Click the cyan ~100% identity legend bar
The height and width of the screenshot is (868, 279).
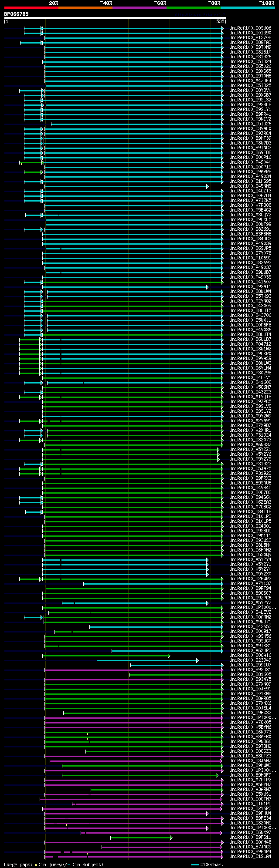[x=248, y=8]
